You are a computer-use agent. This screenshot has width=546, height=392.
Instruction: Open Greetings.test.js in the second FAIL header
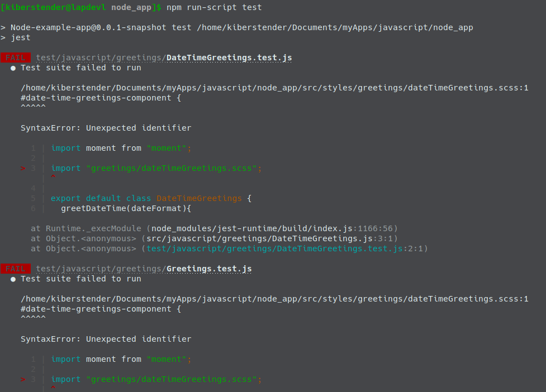pyautogui.click(x=209, y=269)
